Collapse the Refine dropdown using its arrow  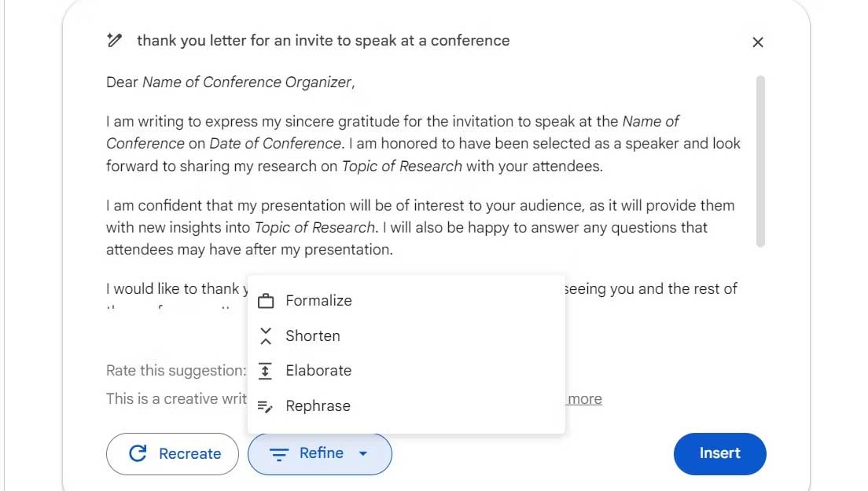(362, 454)
